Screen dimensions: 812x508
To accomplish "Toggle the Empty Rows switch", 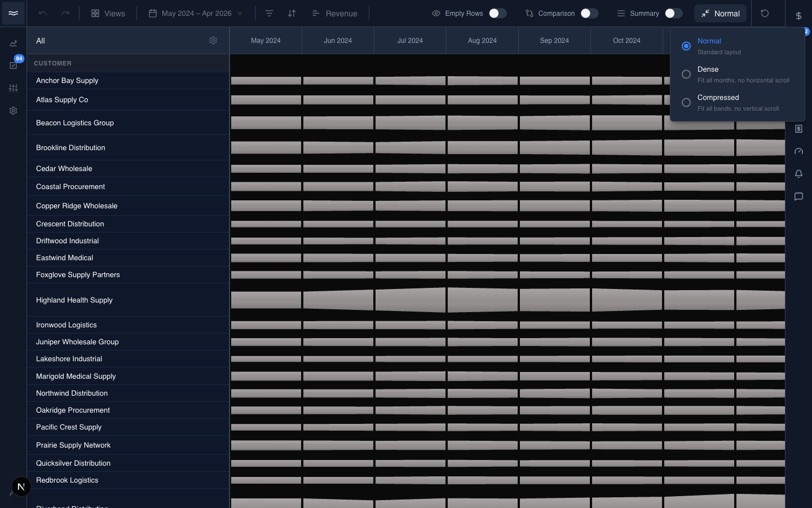I will (x=497, y=13).
